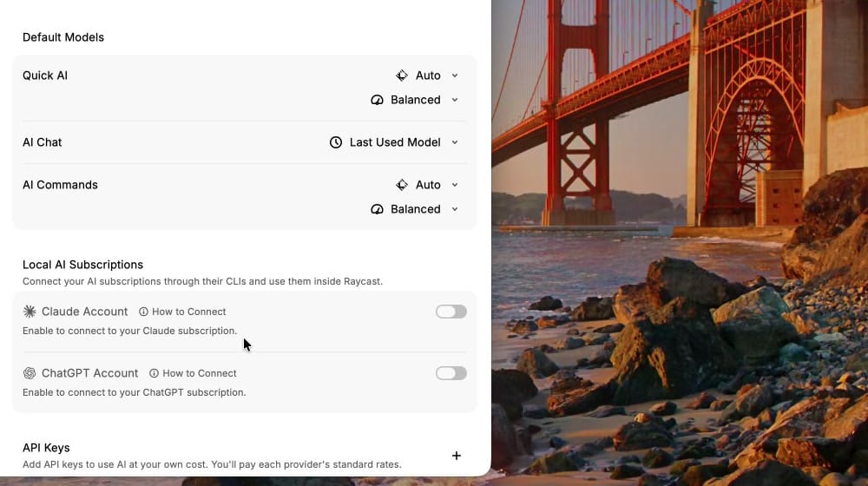
Task: Click the Quick AI label
Action: 45,76
